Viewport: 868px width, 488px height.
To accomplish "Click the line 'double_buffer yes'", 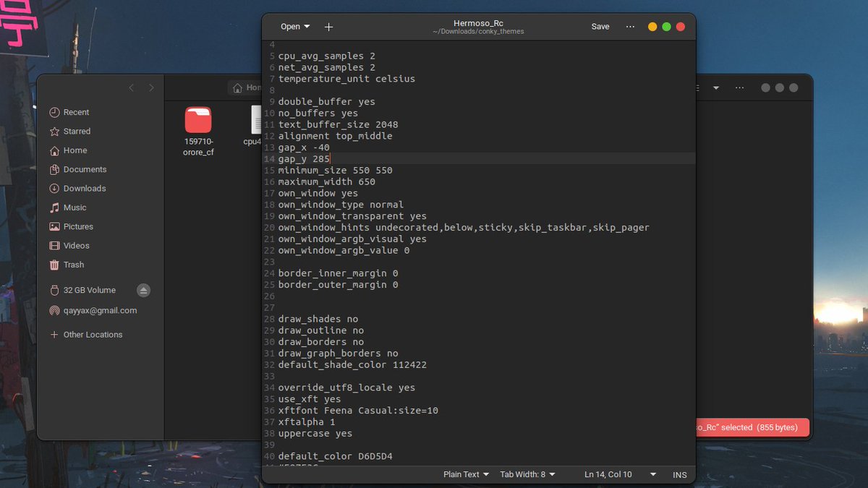I will click(327, 102).
